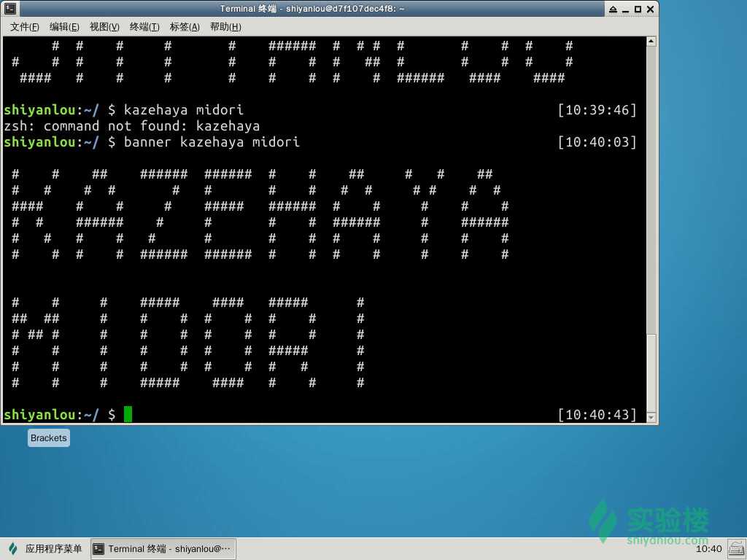Screen dimensions: 747x560
Task: Open the 编辑(E) menu
Action: [64, 27]
